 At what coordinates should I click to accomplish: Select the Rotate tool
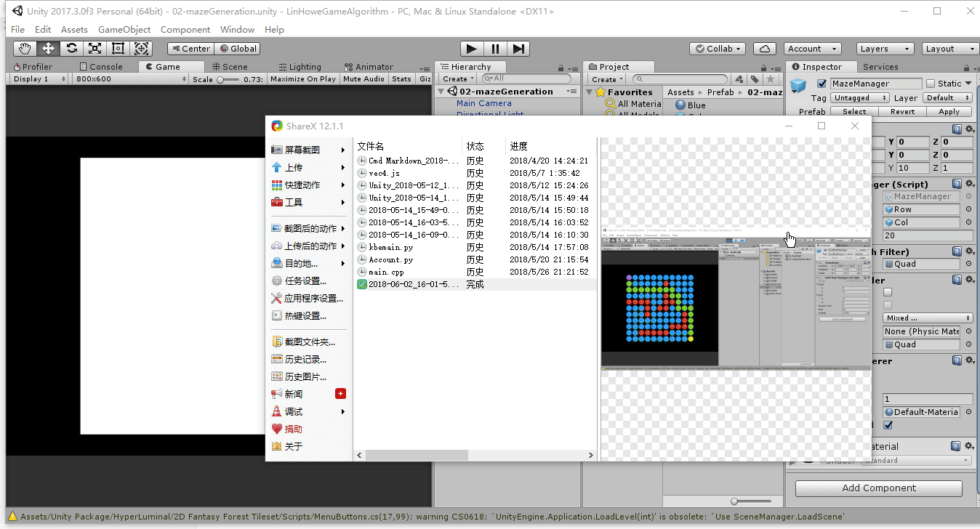point(71,49)
